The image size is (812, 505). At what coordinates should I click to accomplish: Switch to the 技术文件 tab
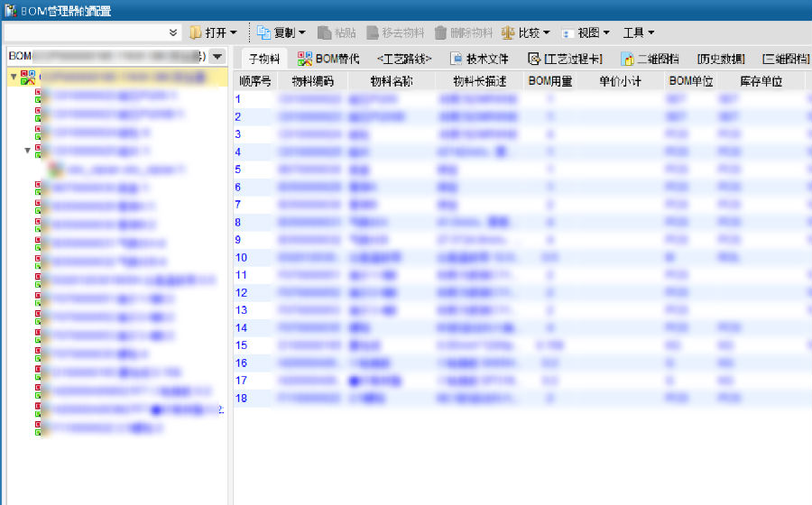(479, 59)
